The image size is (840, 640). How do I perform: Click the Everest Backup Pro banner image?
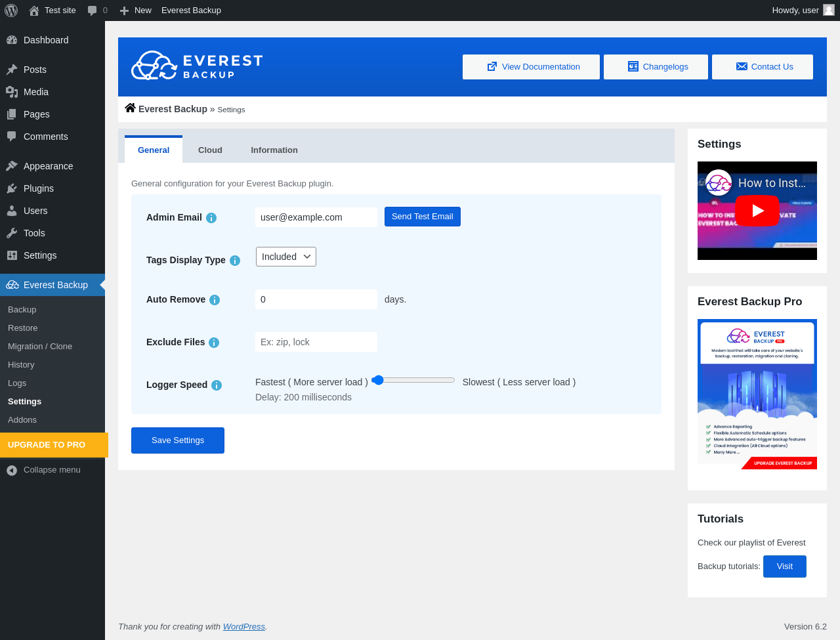(757, 395)
